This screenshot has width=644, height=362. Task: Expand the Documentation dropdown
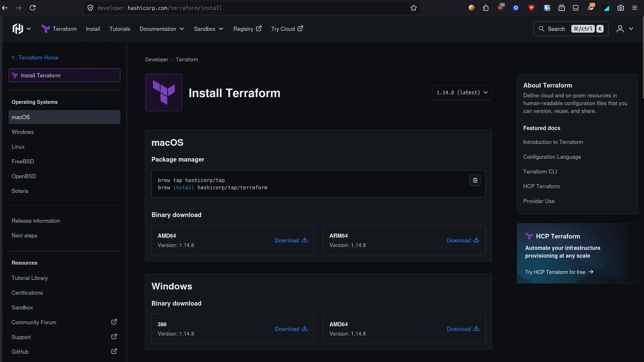(162, 29)
